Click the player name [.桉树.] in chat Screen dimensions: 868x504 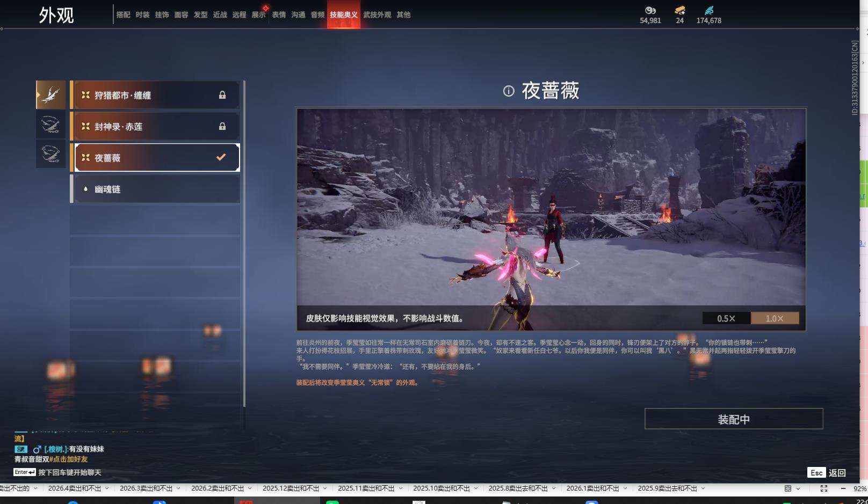click(56, 449)
